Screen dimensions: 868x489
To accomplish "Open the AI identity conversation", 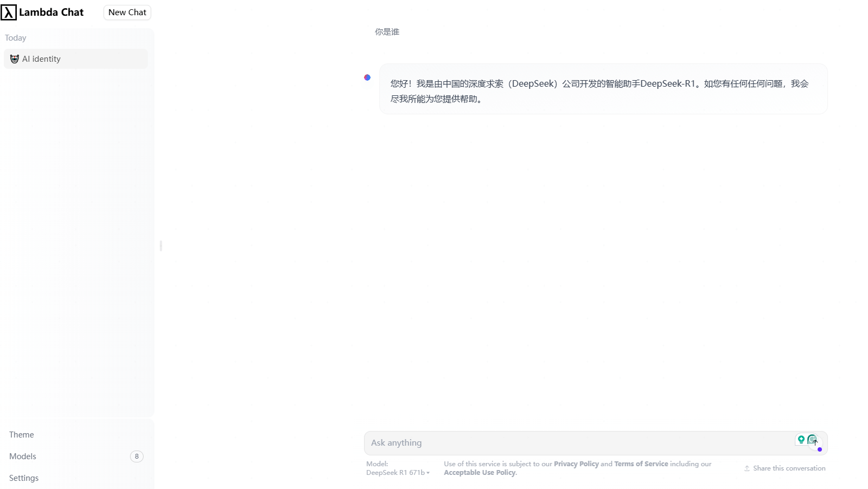I will 76,59.
